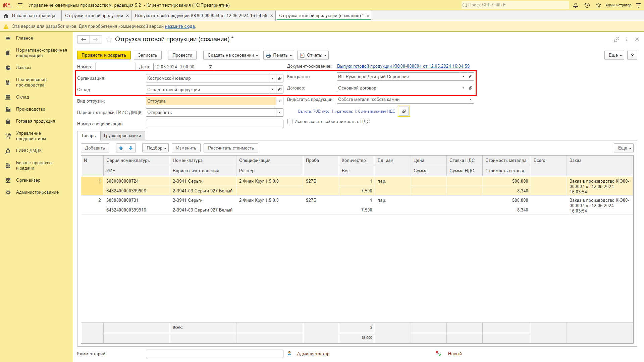
Task: Open history clock icon in title bar
Action: [587, 5]
